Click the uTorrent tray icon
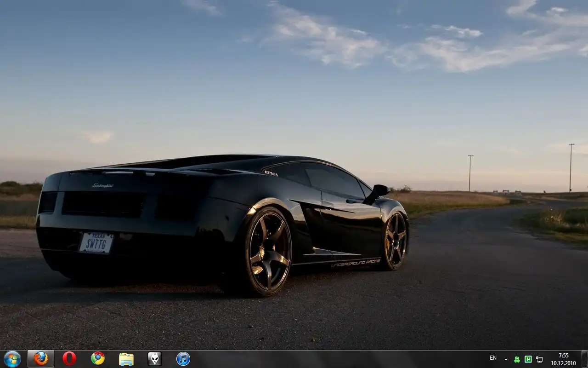Image resolution: width=588 pixels, height=368 pixels. tap(528, 359)
